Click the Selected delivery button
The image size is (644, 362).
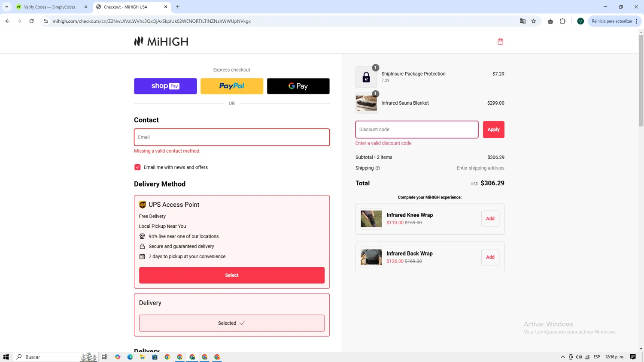click(232, 323)
